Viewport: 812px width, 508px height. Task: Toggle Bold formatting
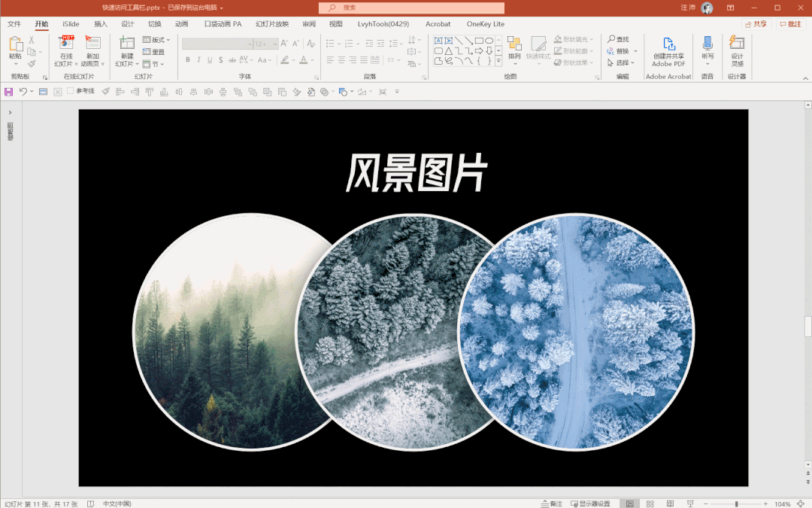(188, 60)
